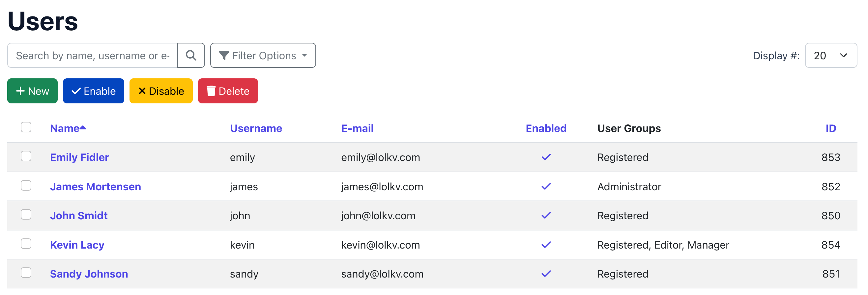
Task: Click the X icon on the Disable button
Action: (x=142, y=91)
